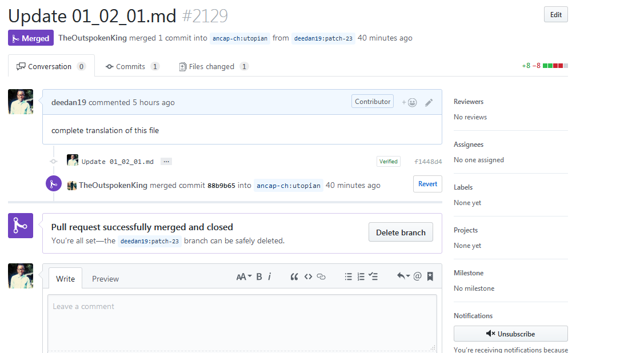
Task: Open Assignees sidebar section
Action: pyautogui.click(x=468, y=145)
